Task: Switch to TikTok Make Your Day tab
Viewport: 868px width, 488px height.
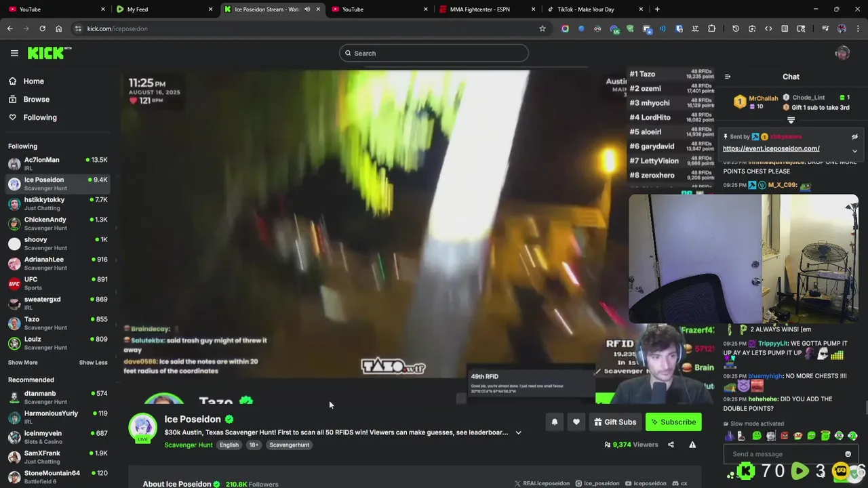Action: 594,9
